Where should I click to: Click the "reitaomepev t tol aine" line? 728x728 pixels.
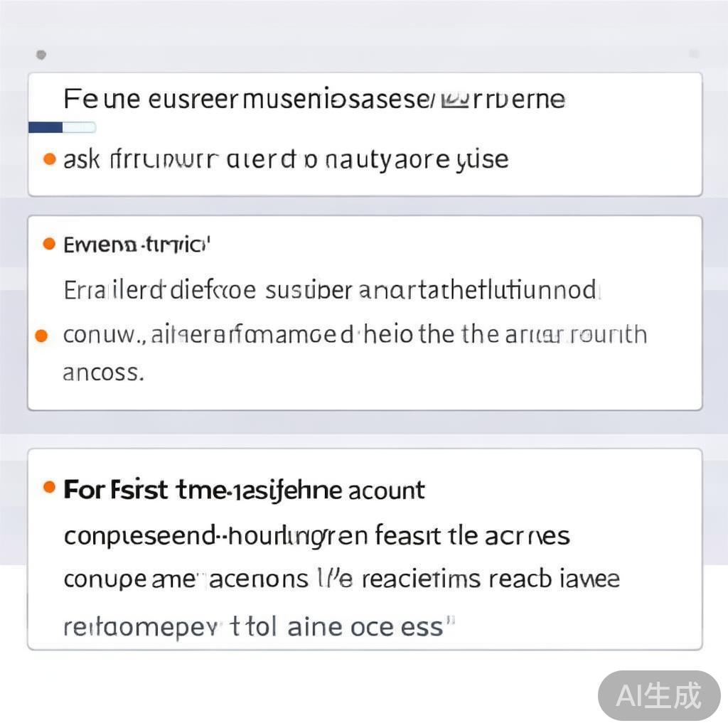[259, 626]
